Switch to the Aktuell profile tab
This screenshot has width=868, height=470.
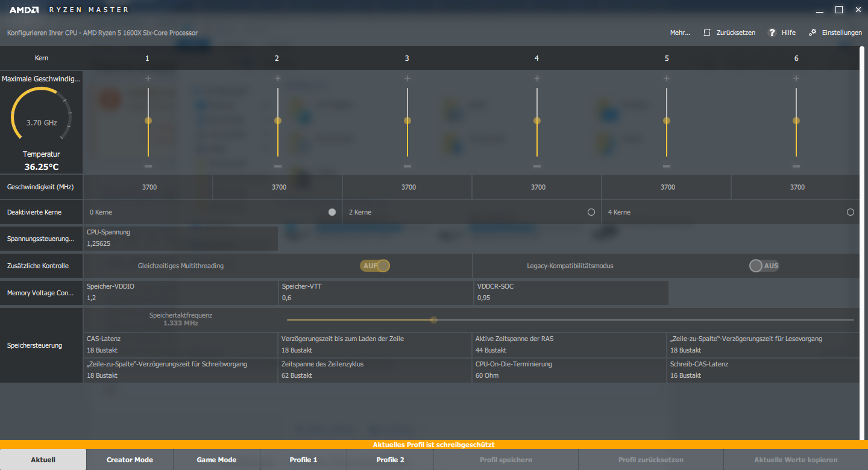coord(43,460)
